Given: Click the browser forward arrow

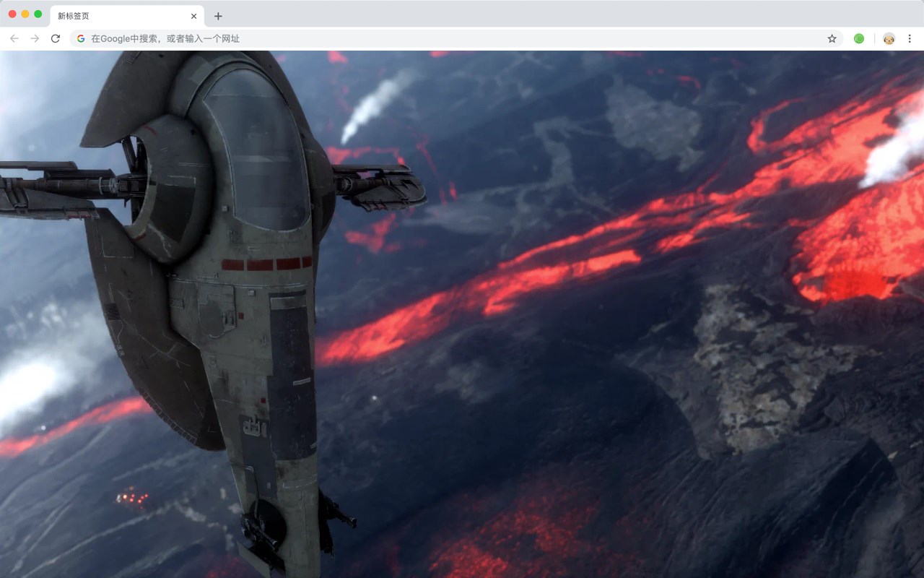Looking at the screenshot, I should (35, 38).
